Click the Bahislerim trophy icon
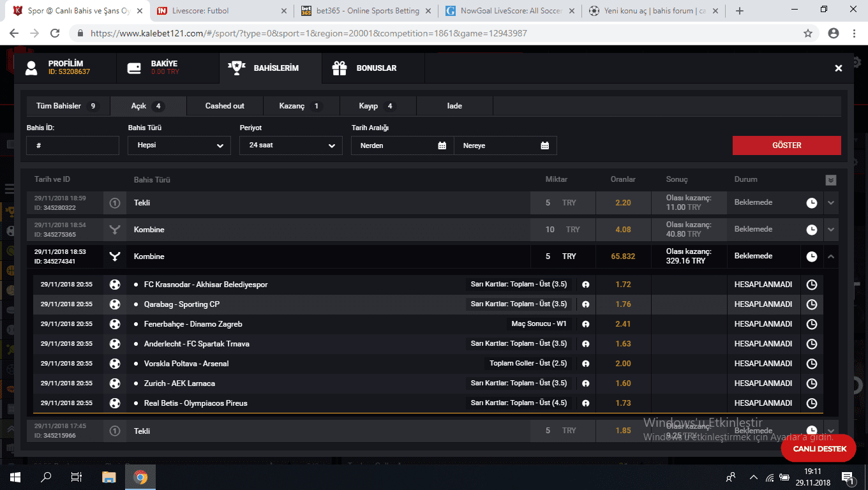Image resolution: width=868 pixels, height=490 pixels. point(237,68)
